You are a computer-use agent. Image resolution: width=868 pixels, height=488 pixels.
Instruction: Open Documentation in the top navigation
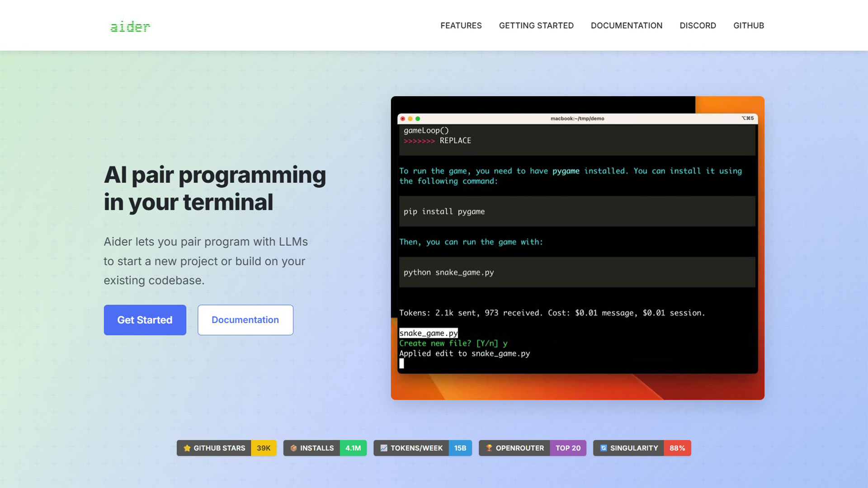[x=626, y=26]
